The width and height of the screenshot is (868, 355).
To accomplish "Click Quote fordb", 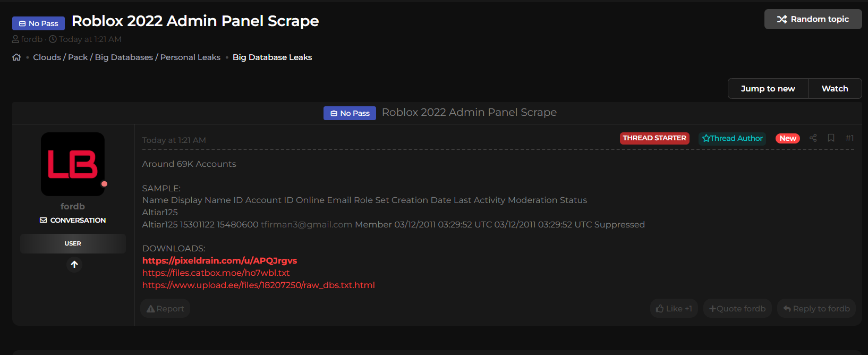I will point(737,309).
